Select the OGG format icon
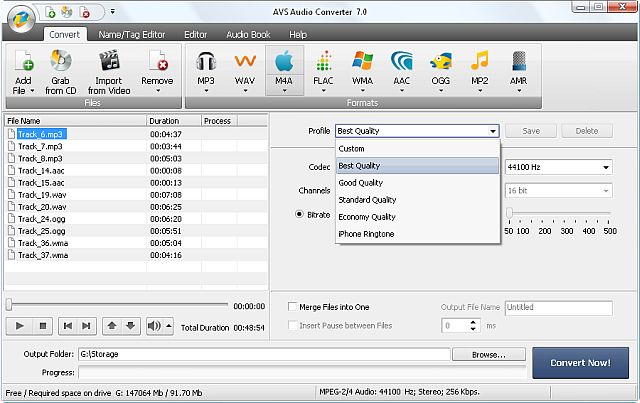Viewport: 640px width, 403px height. [441, 62]
